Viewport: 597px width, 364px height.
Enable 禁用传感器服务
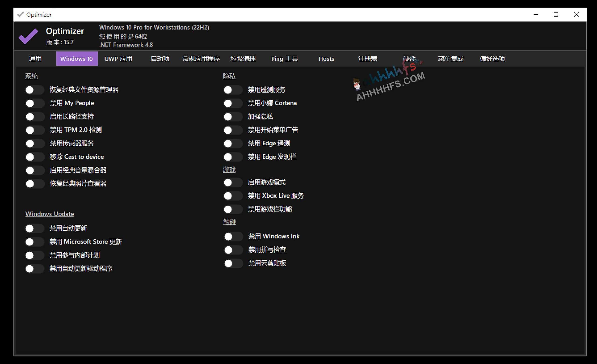35,143
